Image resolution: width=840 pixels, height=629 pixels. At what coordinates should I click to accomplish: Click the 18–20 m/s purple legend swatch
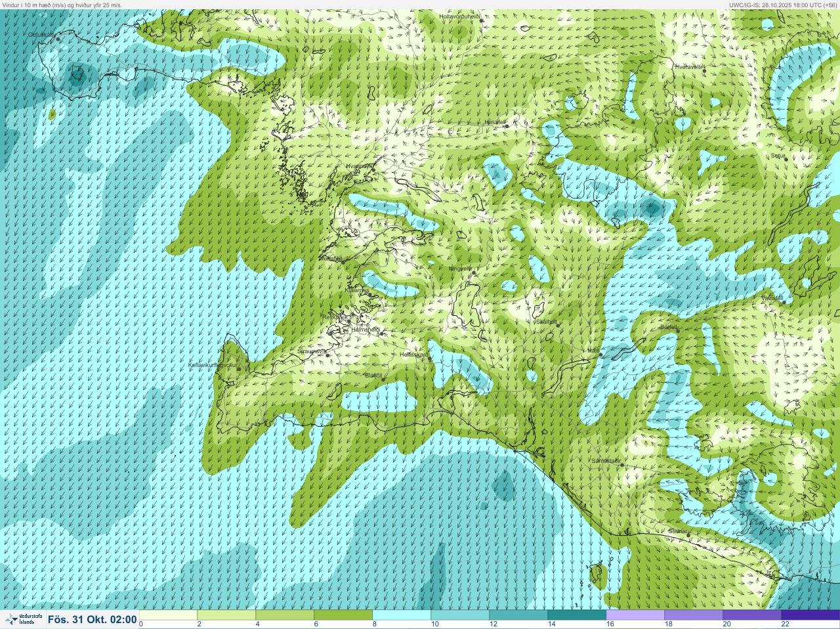(694, 615)
